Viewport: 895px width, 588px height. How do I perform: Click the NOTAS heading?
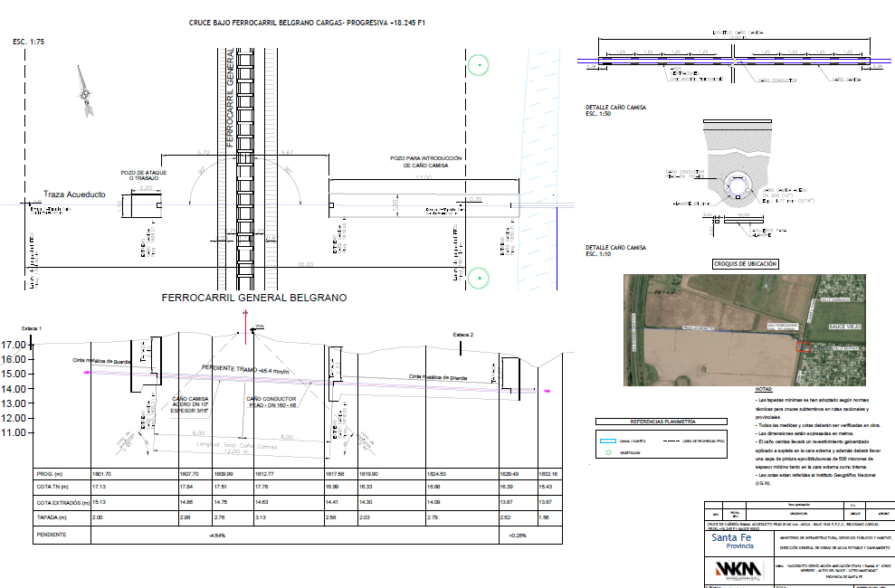764,390
